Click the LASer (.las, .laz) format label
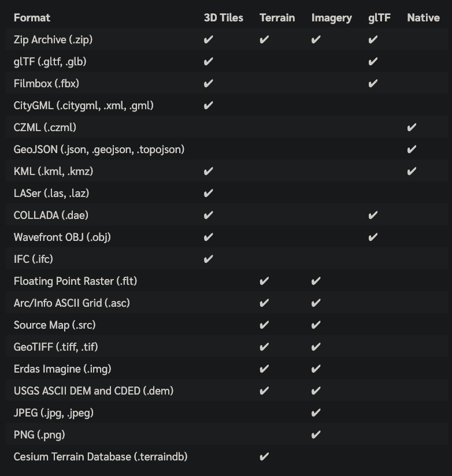The width and height of the screenshot is (452, 476). 51,194
